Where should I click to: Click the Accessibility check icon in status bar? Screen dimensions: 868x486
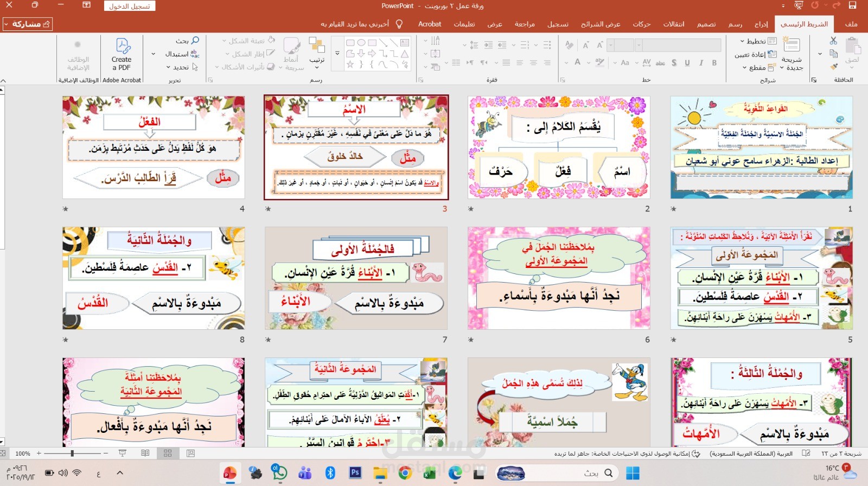(x=696, y=453)
